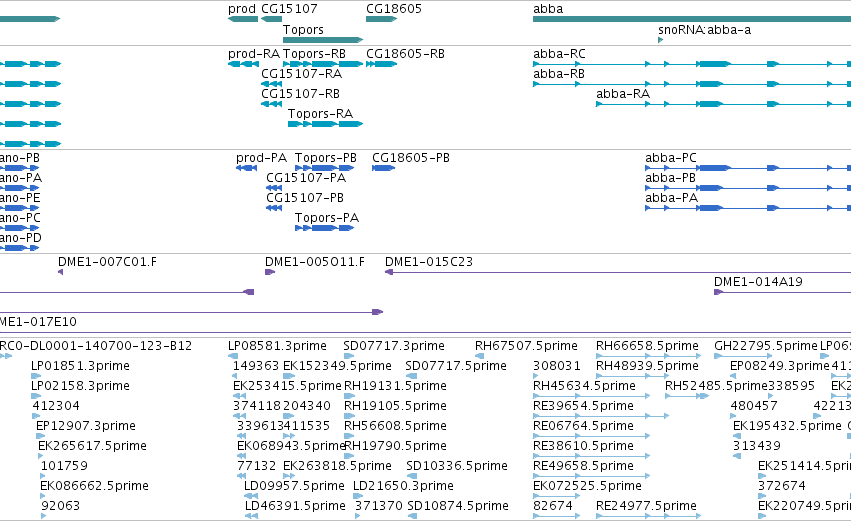Click the RE39654.5prime EST label
The height and width of the screenshot is (521, 851).
(583, 406)
